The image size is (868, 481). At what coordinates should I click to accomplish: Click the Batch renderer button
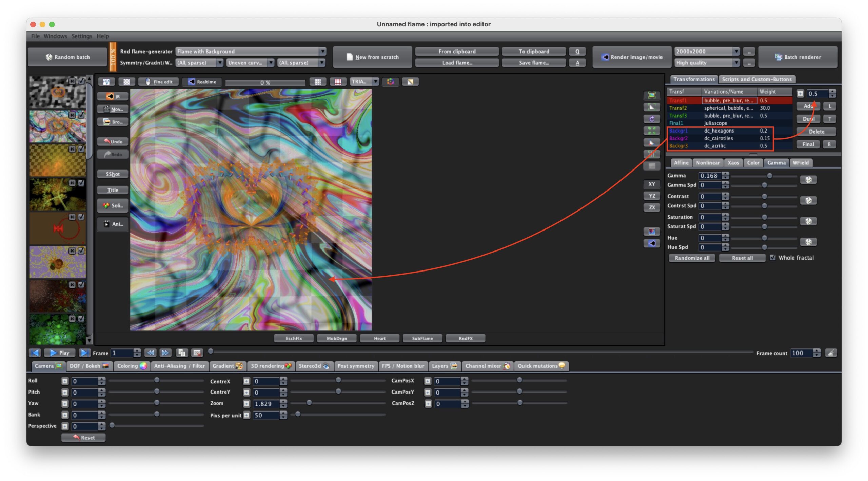pyautogui.click(x=798, y=57)
